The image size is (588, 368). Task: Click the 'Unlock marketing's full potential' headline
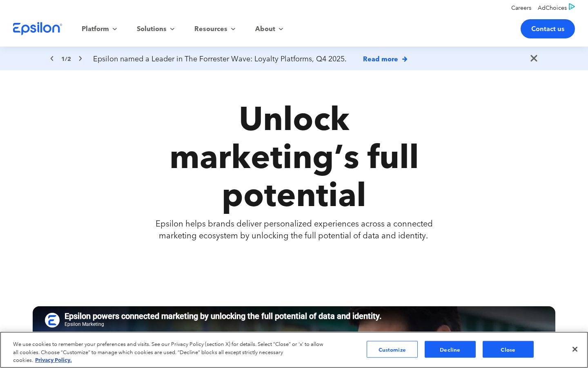click(294, 157)
